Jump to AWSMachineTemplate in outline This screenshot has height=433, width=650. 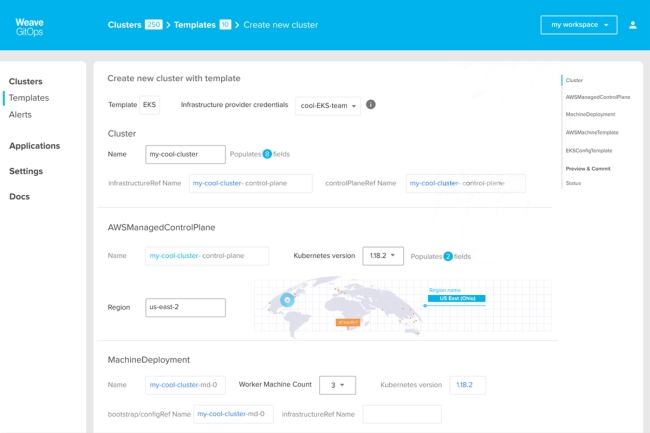coord(592,133)
